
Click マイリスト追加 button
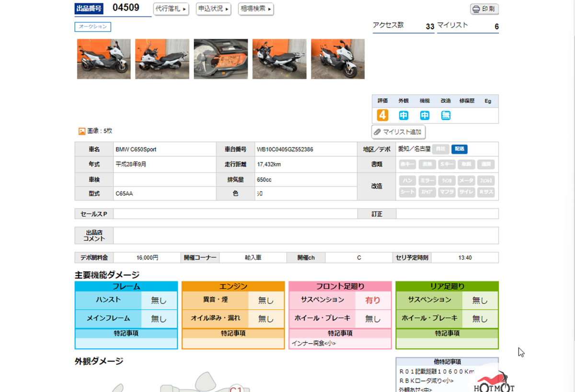point(398,132)
